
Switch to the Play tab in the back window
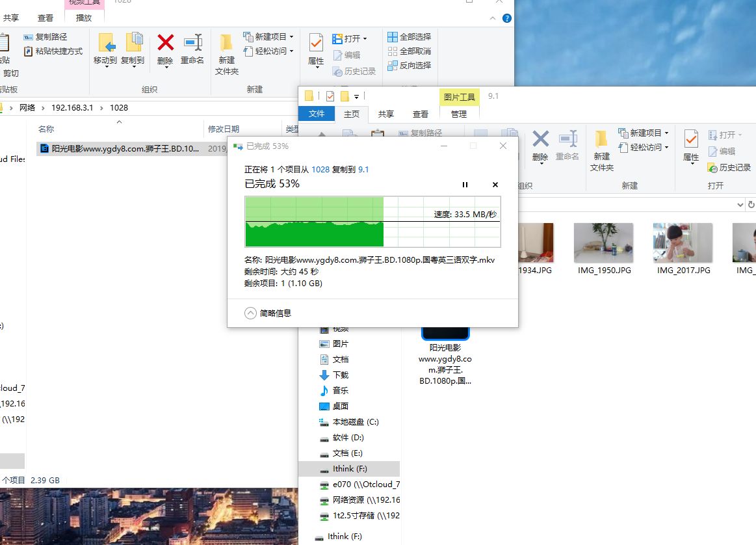pos(84,18)
